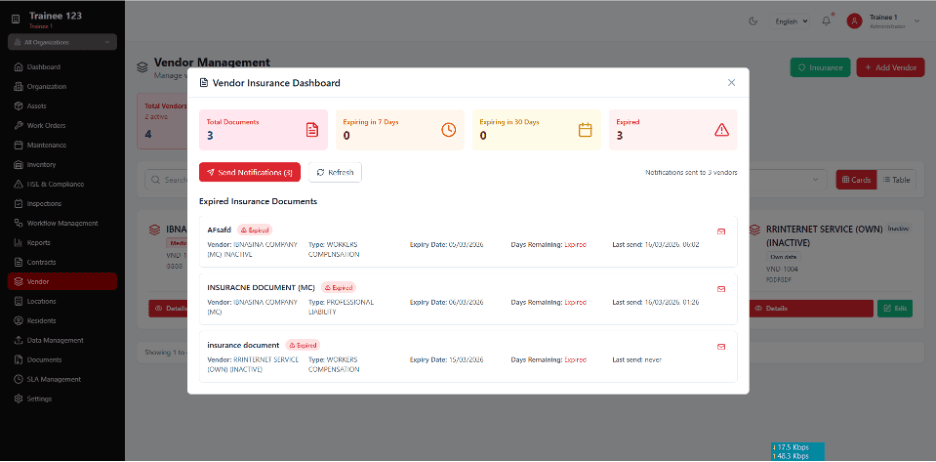The image size is (936, 462).
Task: Click Edit on RRINTERNET SERVICE vendor card
Action: click(x=895, y=309)
